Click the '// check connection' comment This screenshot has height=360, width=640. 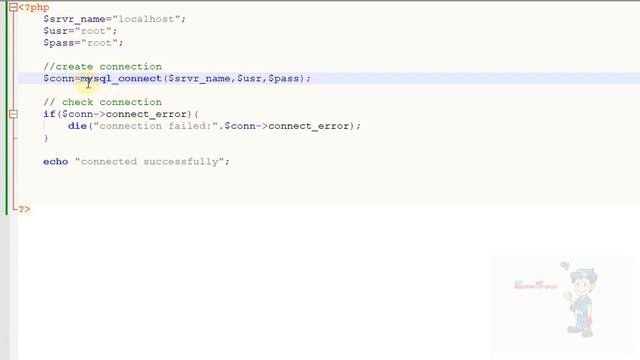point(102,102)
